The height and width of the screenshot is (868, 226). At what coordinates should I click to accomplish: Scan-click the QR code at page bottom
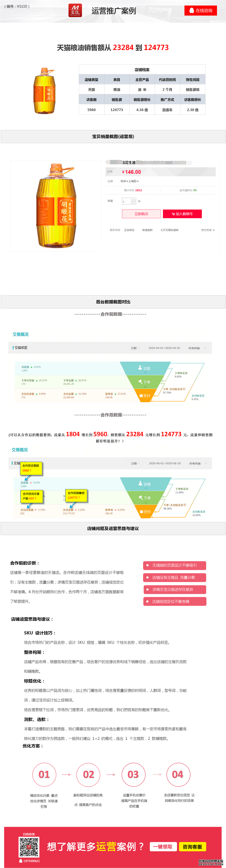[x=29, y=847]
